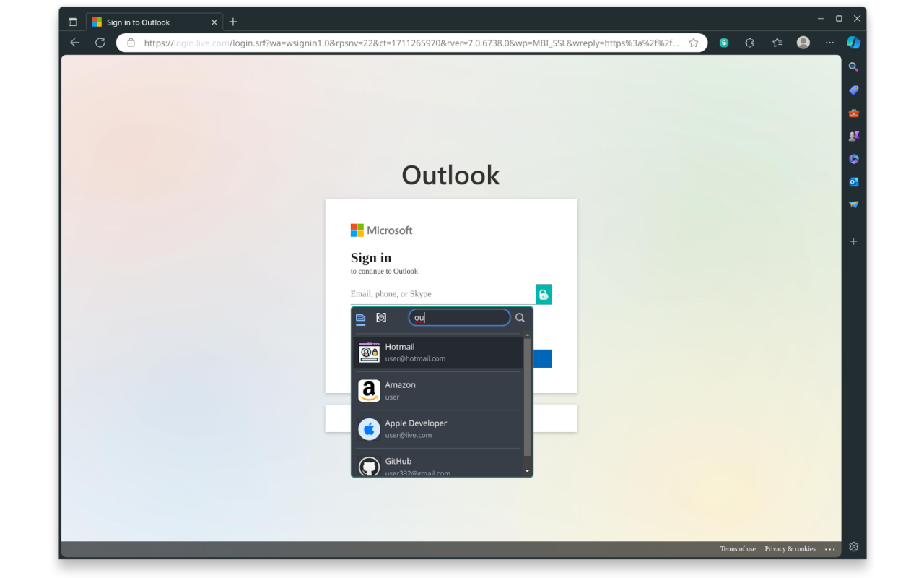This screenshot has width=924, height=578.
Task: Click the blue Next button edge
Action: click(543, 359)
